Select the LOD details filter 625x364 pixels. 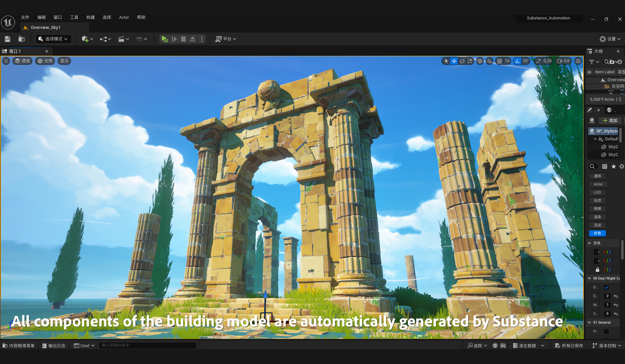[x=597, y=192]
